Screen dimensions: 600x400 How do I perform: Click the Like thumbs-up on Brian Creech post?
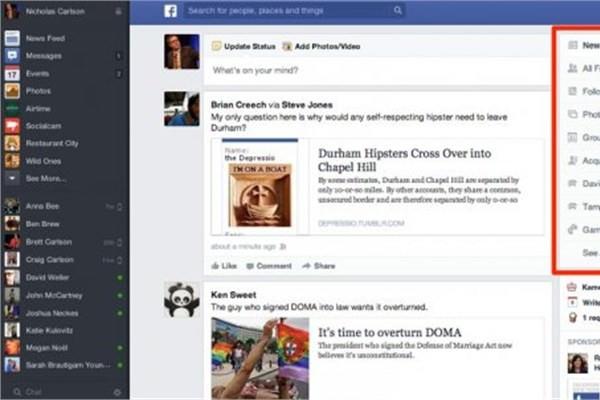[215, 266]
